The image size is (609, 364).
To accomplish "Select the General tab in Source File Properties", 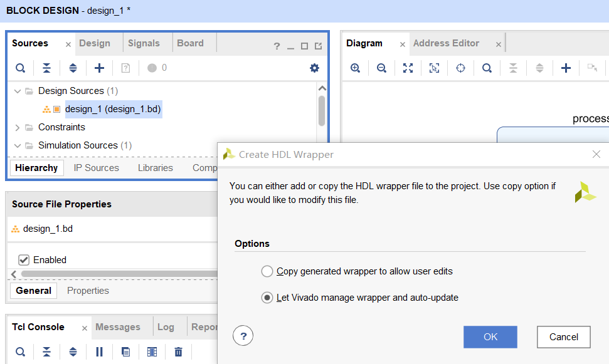I will [x=33, y=291].
